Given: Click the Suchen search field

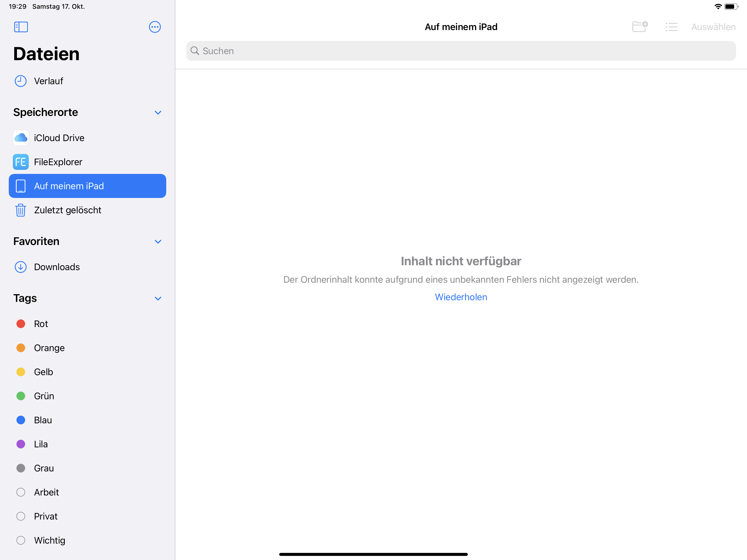Looking at the screenshot, I should (461, 51).
